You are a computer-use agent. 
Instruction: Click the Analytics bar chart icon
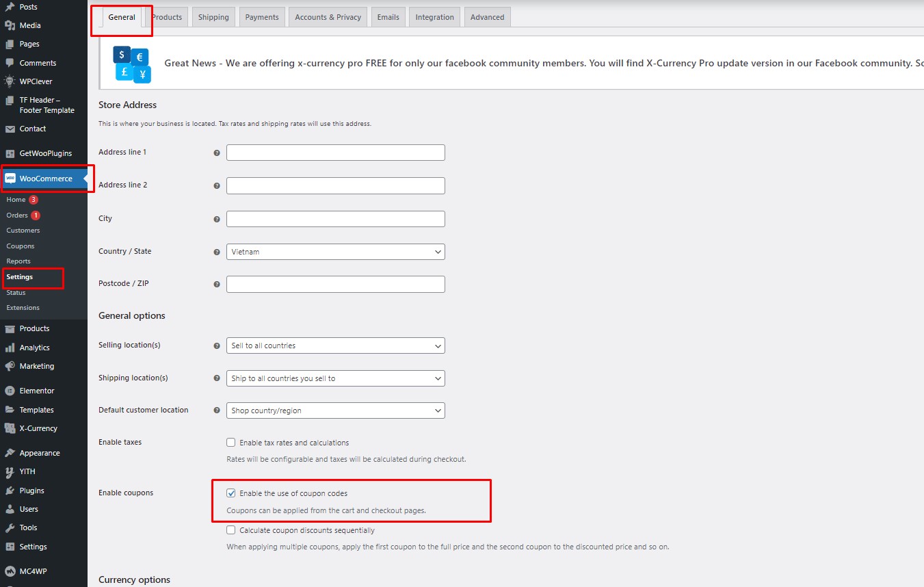point(10,348)
